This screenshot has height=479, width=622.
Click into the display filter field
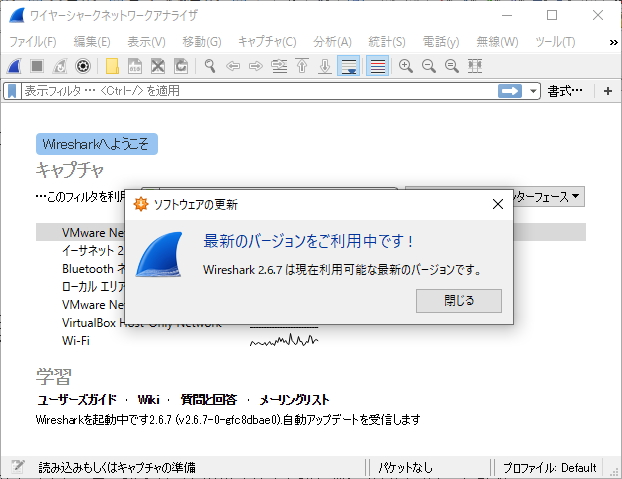coord(258,91)
